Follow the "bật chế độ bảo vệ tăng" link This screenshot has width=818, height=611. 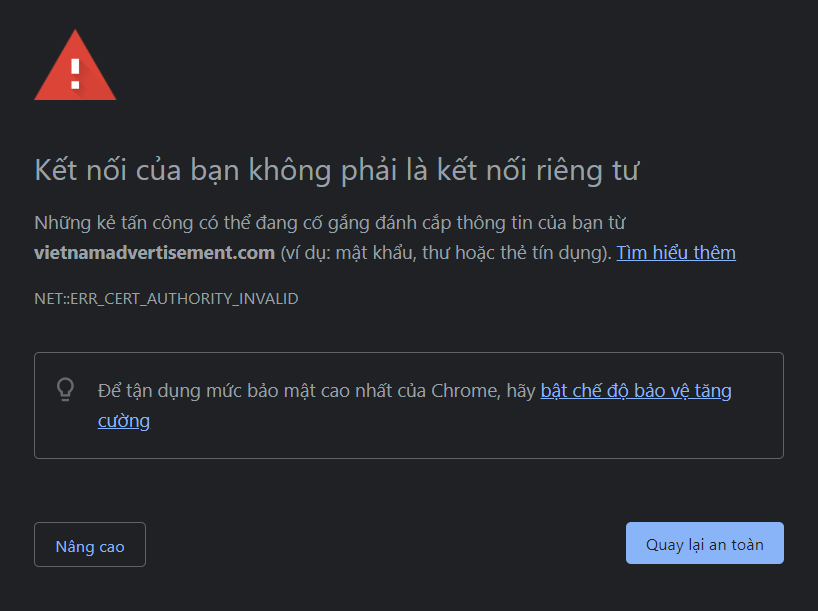pyautogui.click(x=636, y=390)
